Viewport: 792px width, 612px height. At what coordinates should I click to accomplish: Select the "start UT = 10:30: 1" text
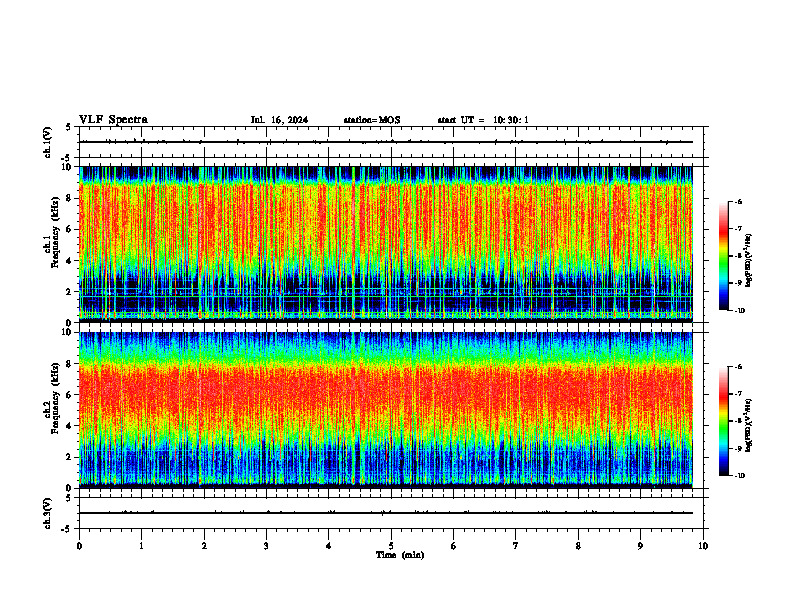(483, 120)
